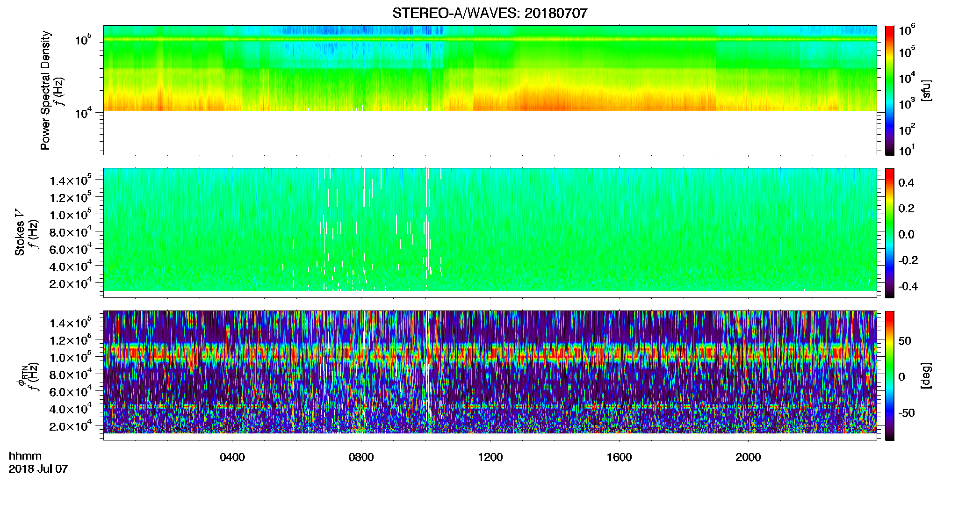
Task: Click the phi RTN spectrogram panel
Action: point(490,375)
